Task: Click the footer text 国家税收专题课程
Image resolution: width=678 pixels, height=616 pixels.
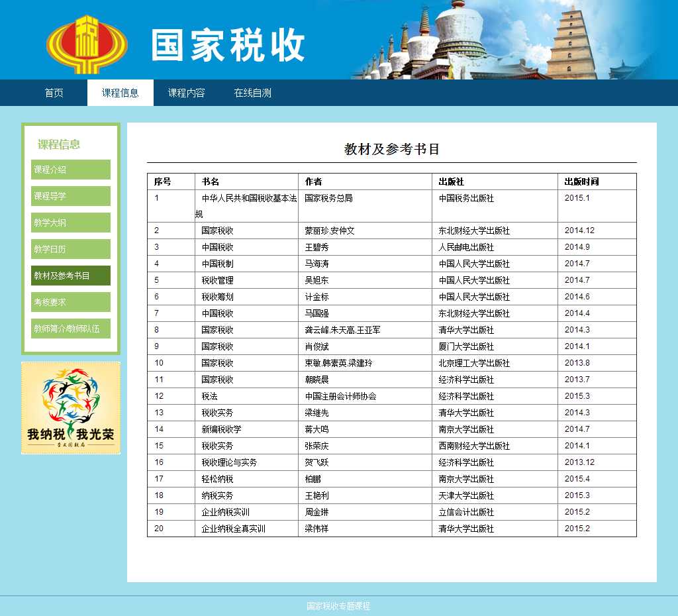Action: pyautogui.click(x=338, y=606)
